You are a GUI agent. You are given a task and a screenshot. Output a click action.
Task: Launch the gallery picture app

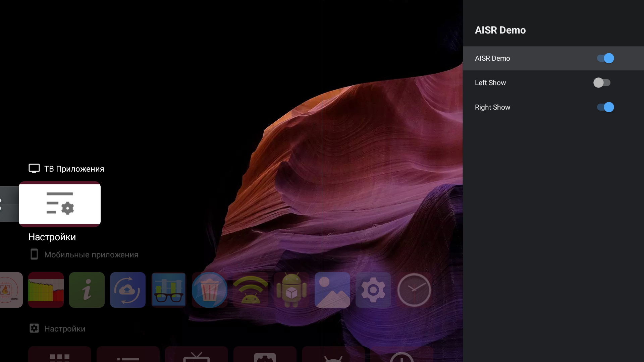coord(332,290)
